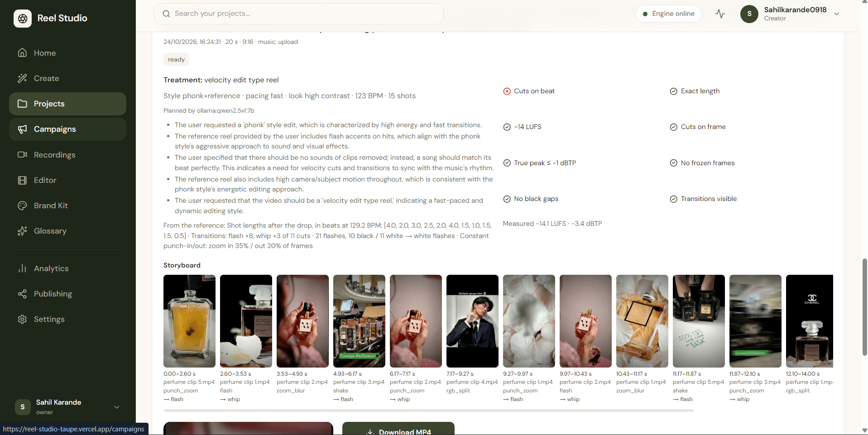Click the failed Cuts on beat icon
This screenshot has height=435, width=868.
point(507,91)
